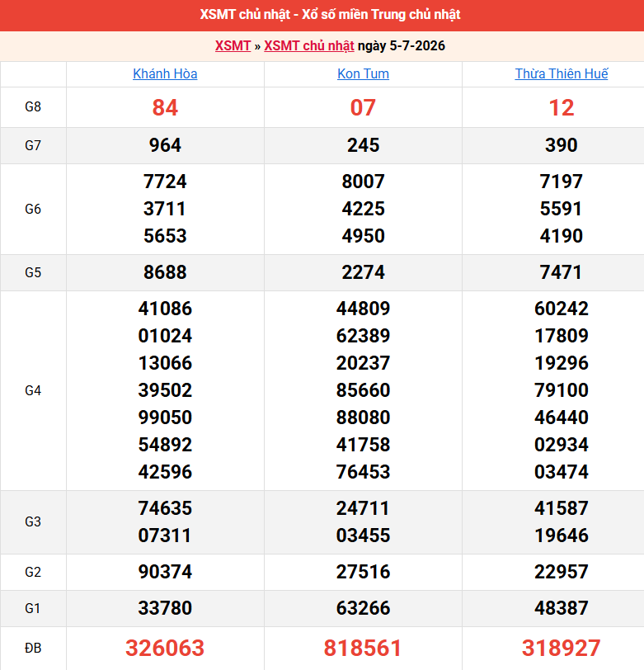Click the ĐB row label
The width and height of the screenshot is (644, 670).
click(33, 649)
